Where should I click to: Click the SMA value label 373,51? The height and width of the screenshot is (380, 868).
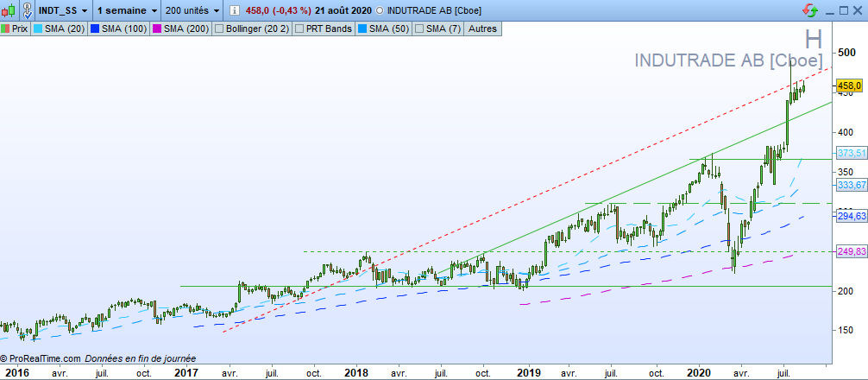[852, 154]
